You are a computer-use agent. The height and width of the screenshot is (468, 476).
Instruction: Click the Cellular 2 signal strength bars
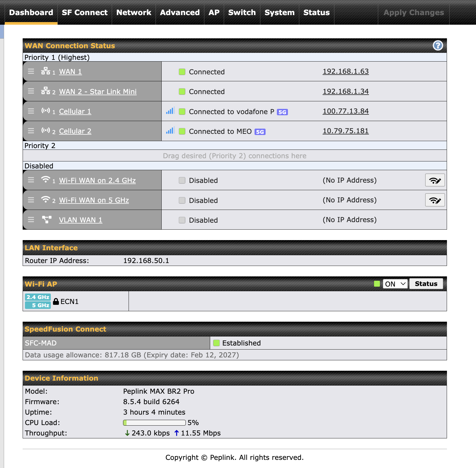(170, 131)
